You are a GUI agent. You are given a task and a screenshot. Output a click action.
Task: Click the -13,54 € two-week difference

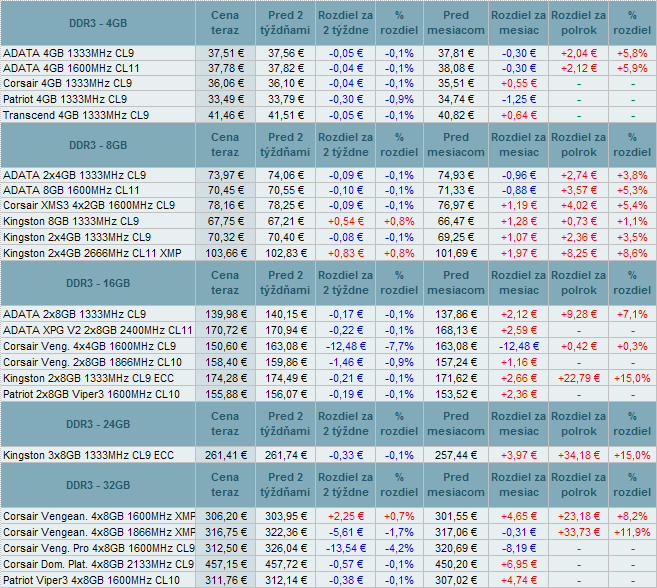(346, 548)
